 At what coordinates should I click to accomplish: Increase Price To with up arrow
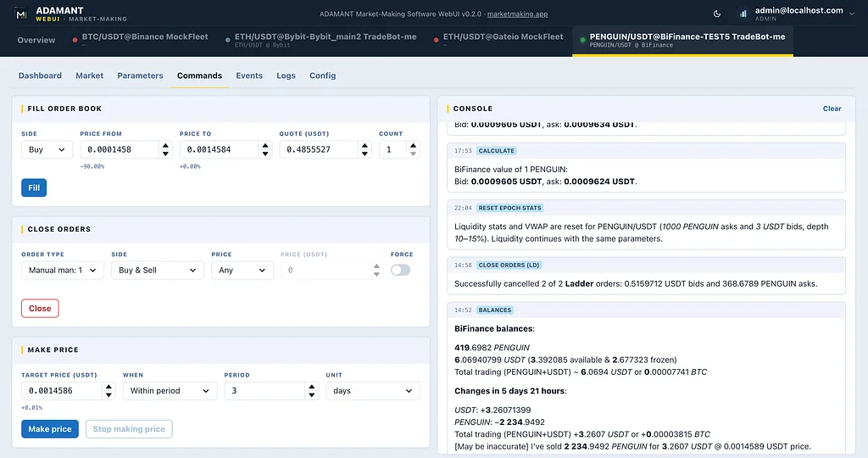point(265,146)
